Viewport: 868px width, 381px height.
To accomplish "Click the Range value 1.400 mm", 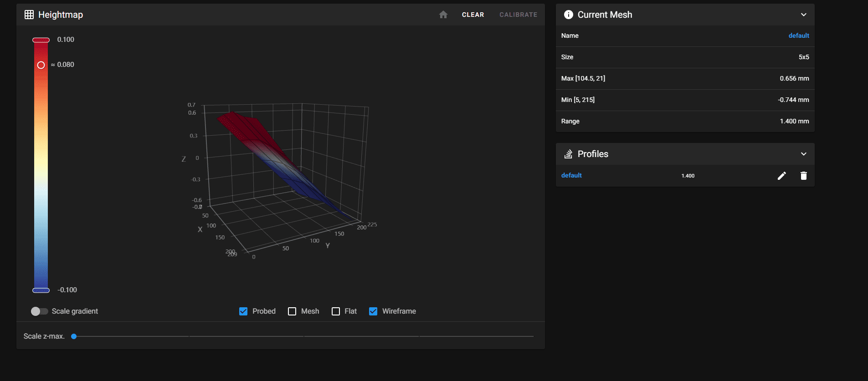I will (794, 121).
